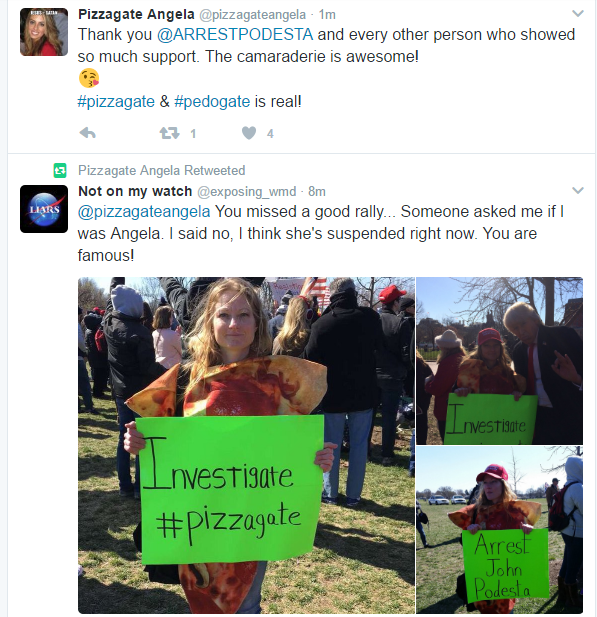Retweet the Pizzagate Angela tweet

169,133
